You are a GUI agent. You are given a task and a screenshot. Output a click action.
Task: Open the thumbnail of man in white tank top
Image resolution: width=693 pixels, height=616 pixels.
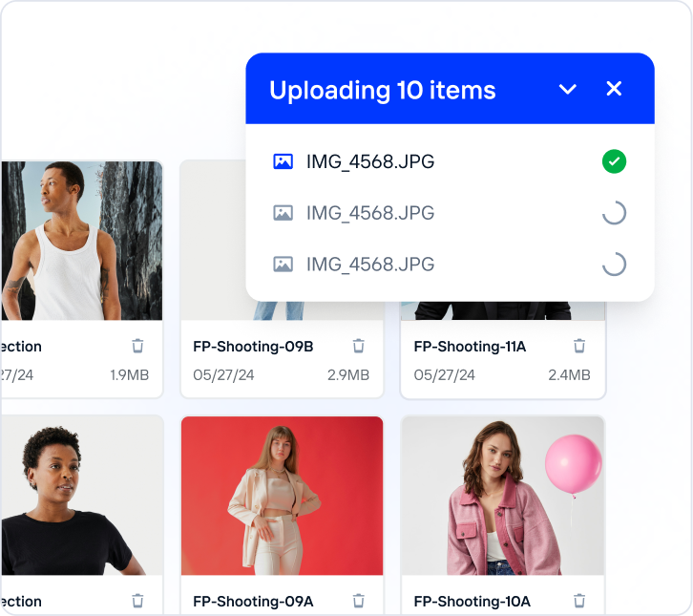pos(82,241)
